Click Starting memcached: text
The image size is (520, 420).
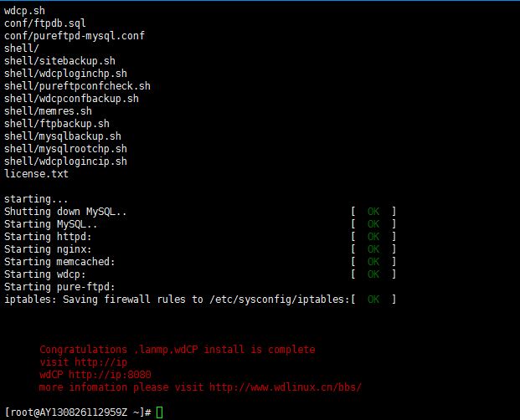coord(59,262)
